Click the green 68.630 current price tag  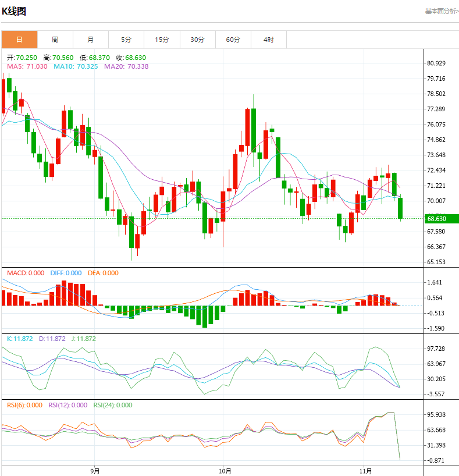pyautogui.click(x=442, y=219)
